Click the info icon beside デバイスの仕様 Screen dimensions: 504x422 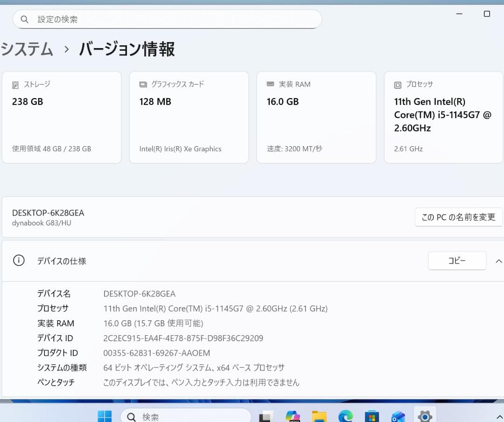pyautogui.click(x=19, y=261)
